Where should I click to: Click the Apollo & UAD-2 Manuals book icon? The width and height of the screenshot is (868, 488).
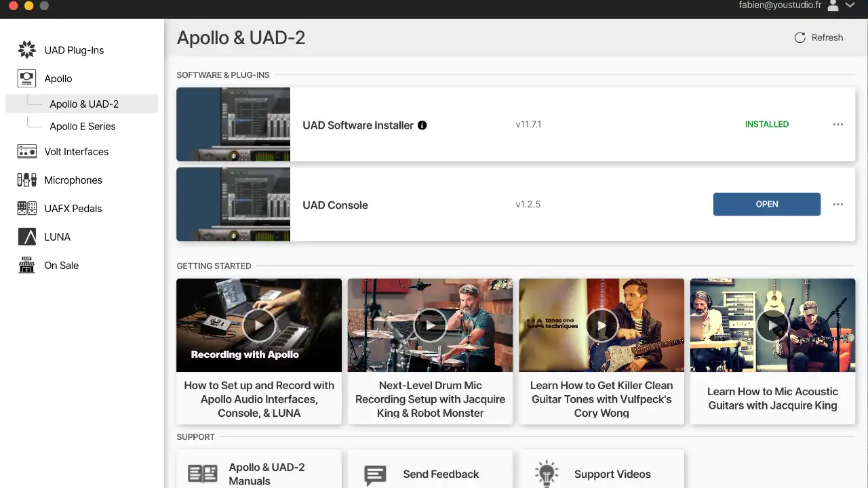coord(202,474)
